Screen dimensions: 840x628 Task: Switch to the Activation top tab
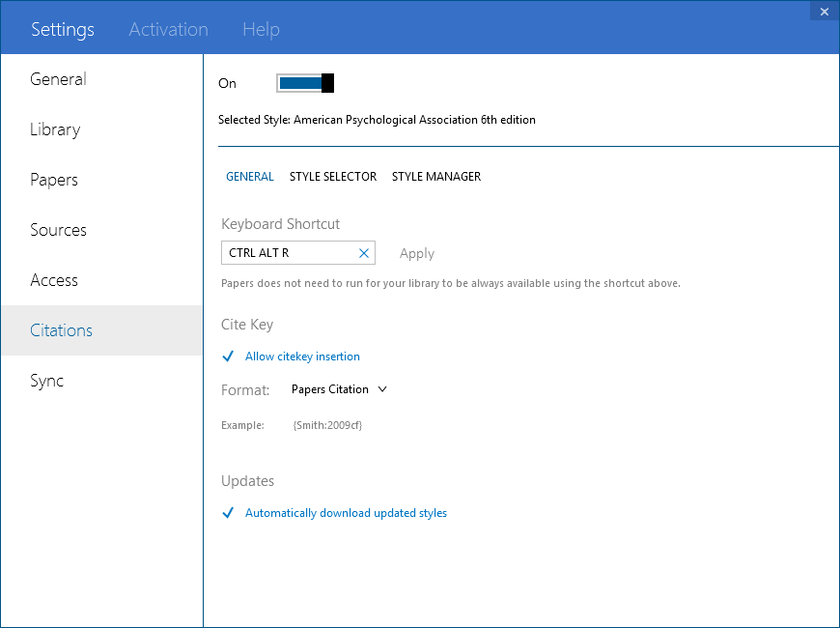[168, 30]
